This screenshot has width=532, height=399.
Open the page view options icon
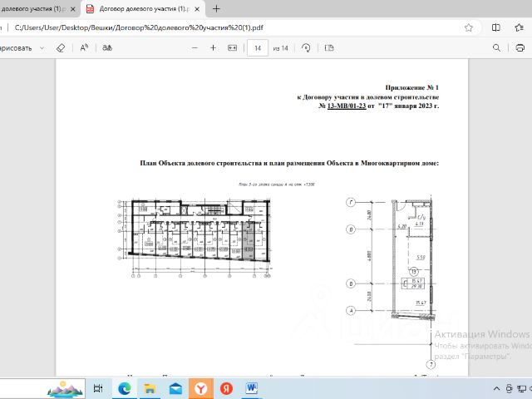tap(329, 48)
